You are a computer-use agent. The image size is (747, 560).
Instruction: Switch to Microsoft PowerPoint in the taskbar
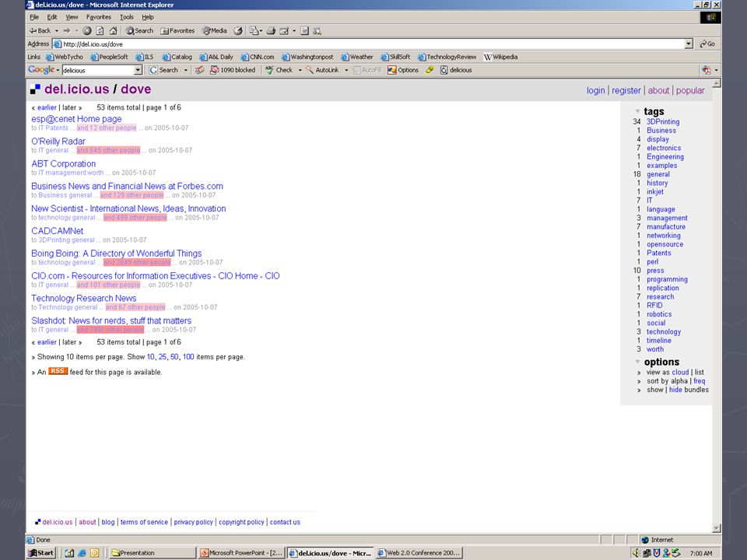(242, 553)
